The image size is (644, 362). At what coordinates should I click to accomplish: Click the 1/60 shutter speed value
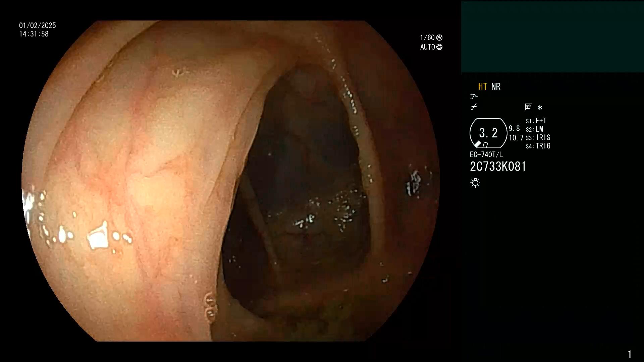point(427,38)
